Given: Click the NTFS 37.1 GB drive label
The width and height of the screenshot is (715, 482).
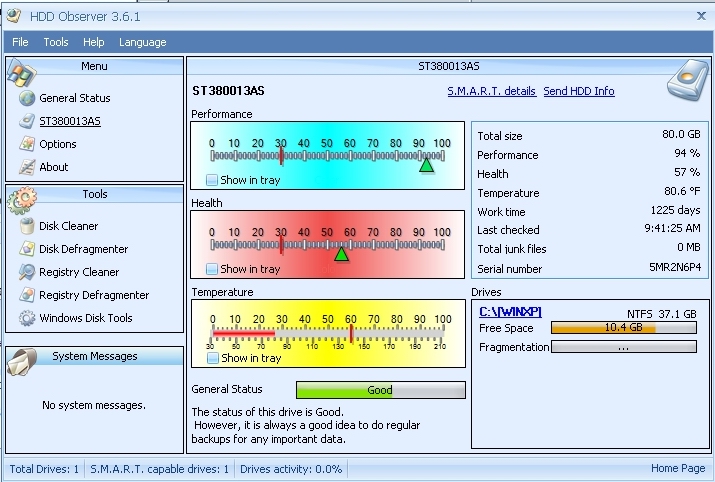Looking at the screenshot, I should [x=662, y=314].
